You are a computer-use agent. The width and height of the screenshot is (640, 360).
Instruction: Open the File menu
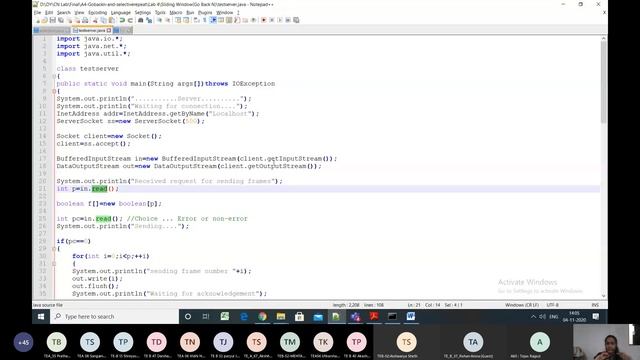pos(37,13)
